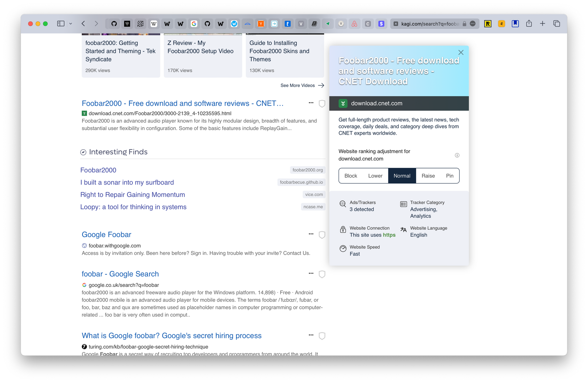This screenshot has height=383, width=588.
Task: Open the Safari share menu
Action: 529,24
